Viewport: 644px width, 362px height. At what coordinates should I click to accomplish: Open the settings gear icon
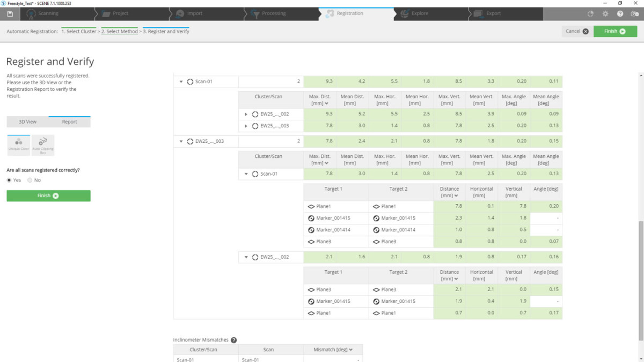click(x=605, y=13)
